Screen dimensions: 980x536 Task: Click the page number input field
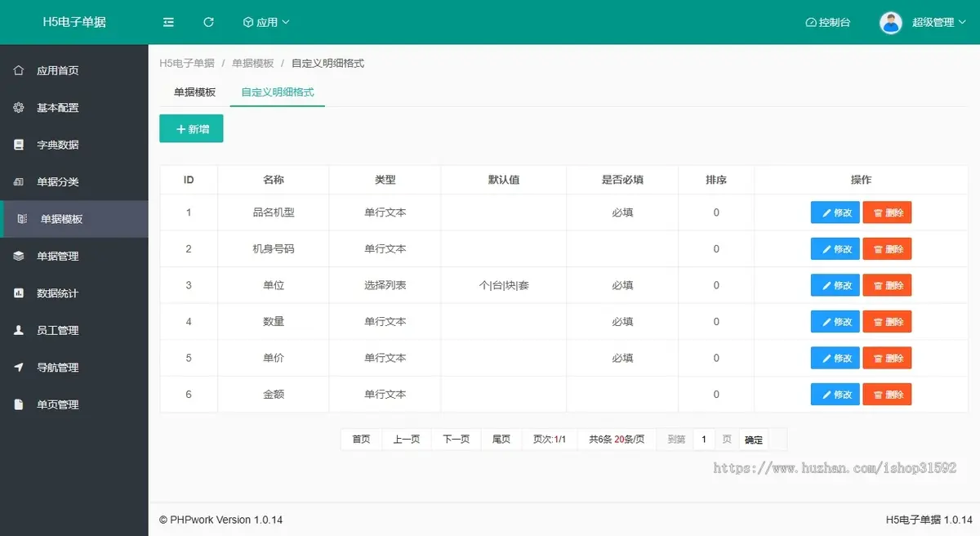[704, 440]
